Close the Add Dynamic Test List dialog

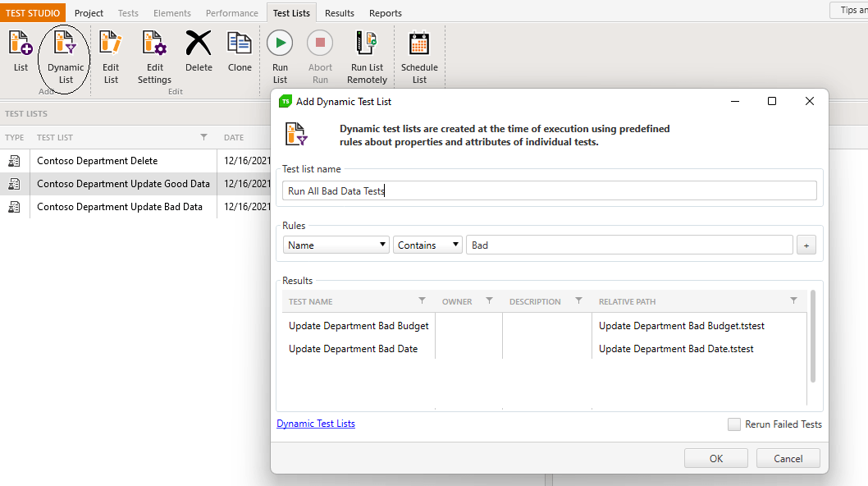coord(809,101)
